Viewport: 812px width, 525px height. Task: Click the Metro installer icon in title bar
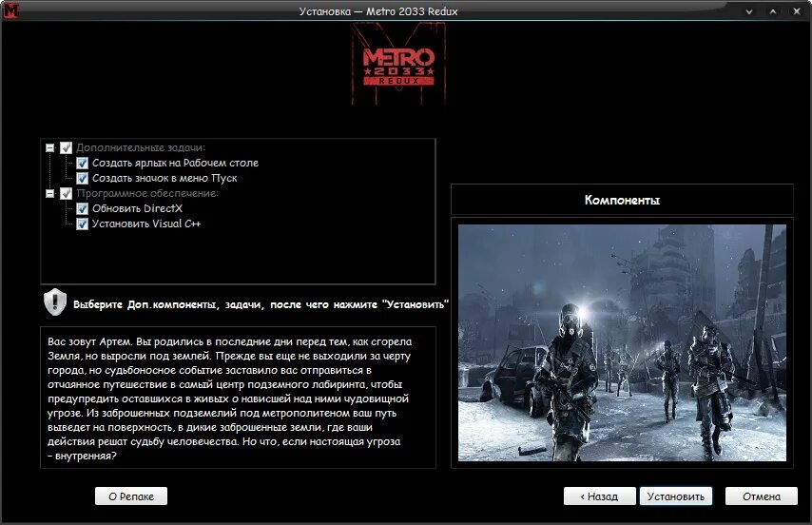(10, 10)
